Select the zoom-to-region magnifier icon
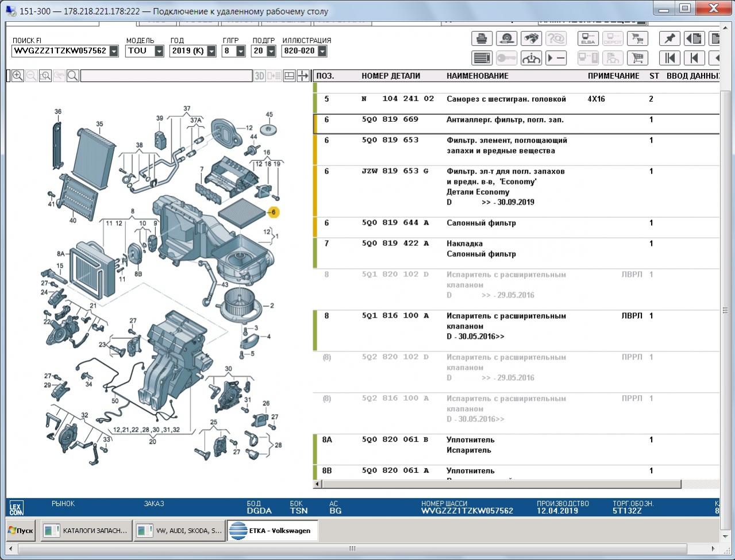 45,76
